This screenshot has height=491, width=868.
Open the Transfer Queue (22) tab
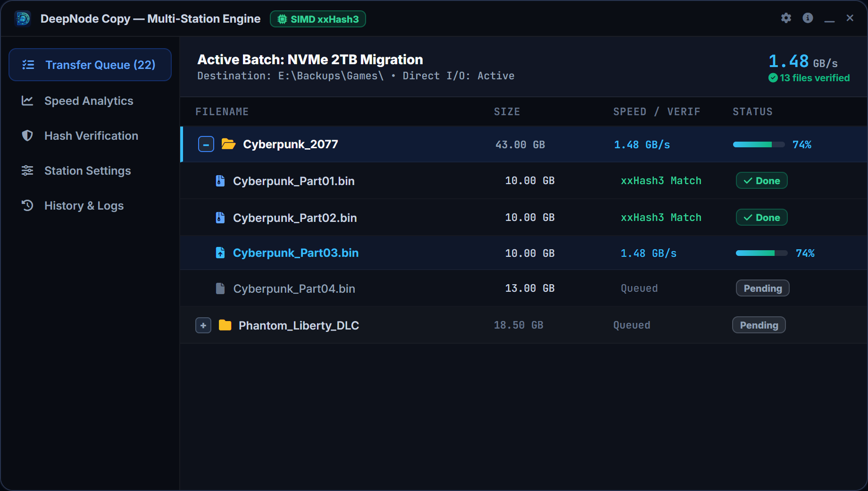pyautogui.click(x=90, y=65)
